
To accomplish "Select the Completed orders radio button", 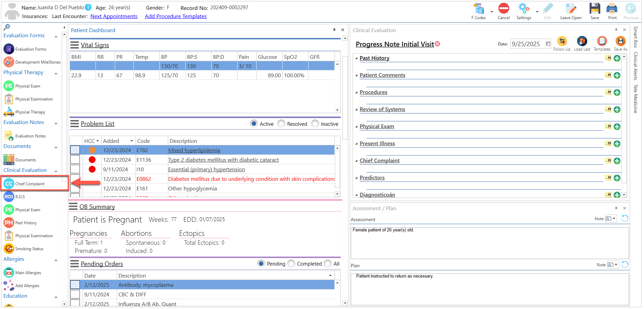I will (291, 264).
